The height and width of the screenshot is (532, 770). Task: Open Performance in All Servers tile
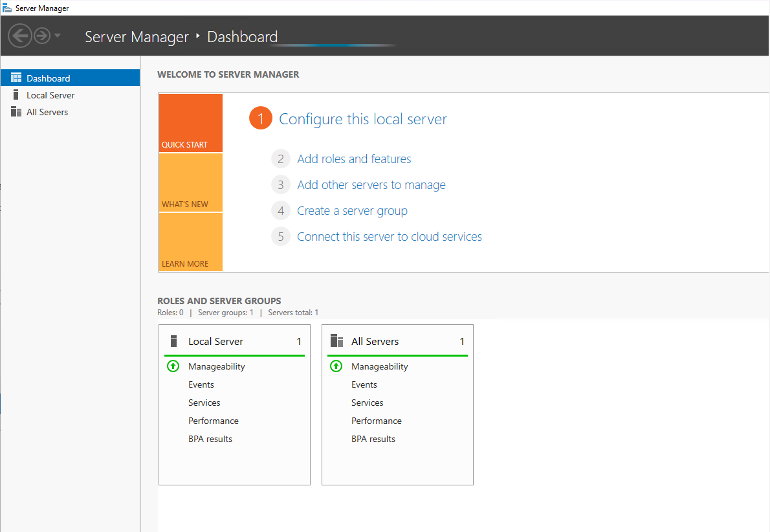point(377,421)
